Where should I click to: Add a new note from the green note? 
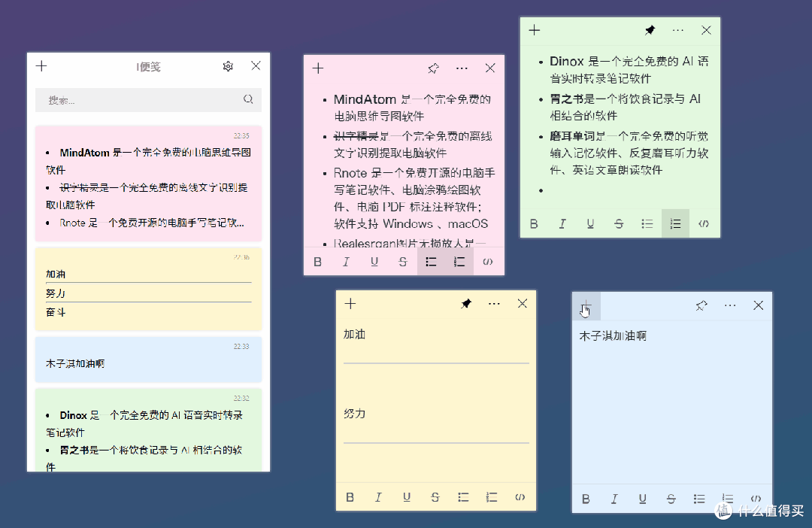click(x=535, y=30)
